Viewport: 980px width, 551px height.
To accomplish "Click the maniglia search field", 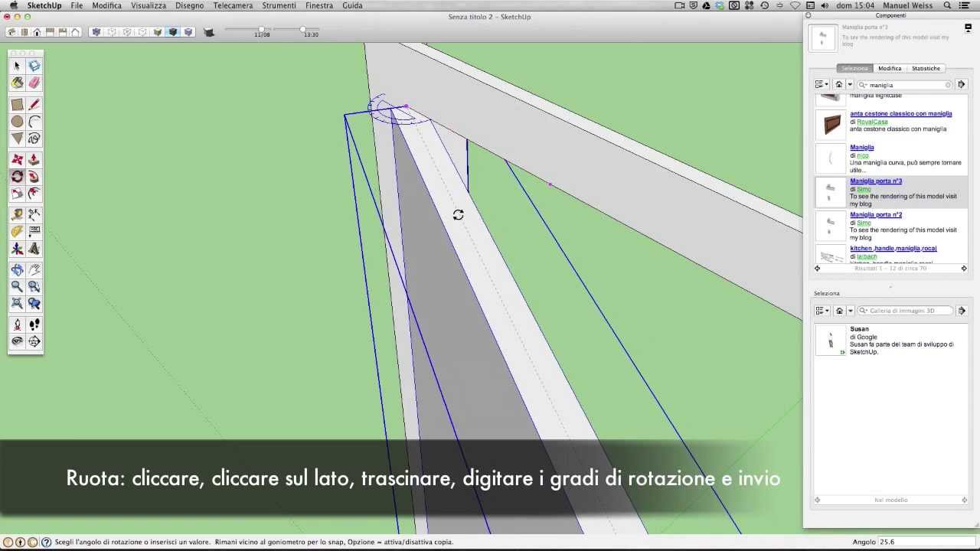I will (905, 85).
